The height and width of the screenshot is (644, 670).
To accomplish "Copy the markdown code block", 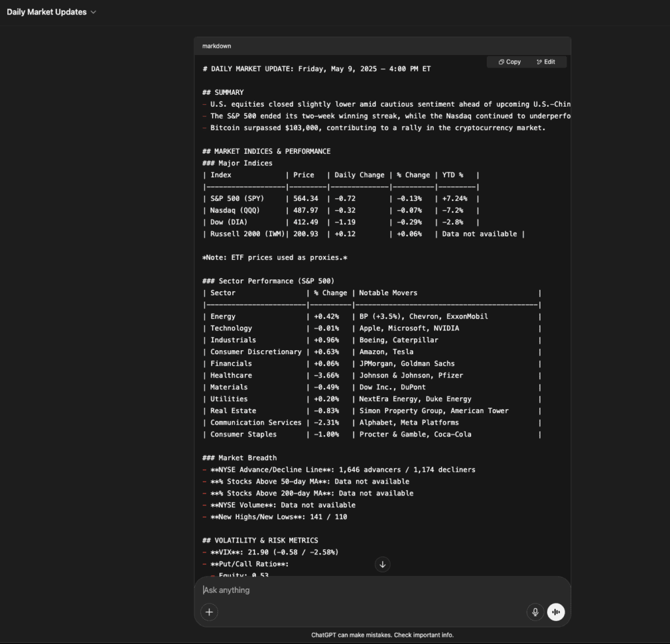I will (x=509, y=62).
